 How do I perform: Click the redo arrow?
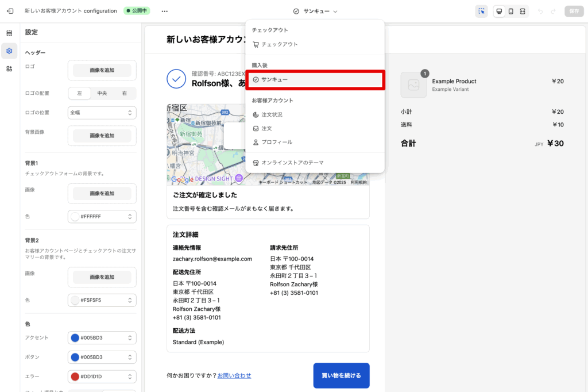(x=553, y=11)
